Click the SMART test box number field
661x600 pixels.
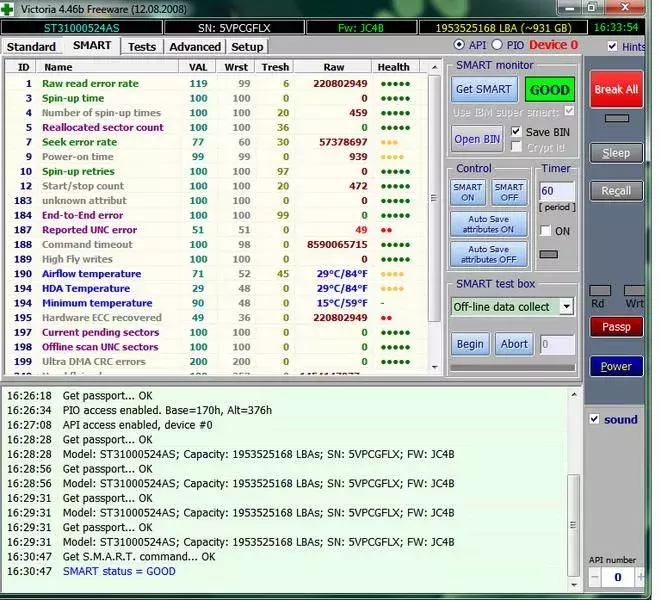pos(557,344)
